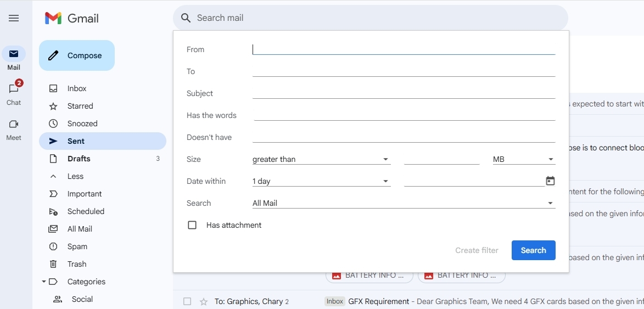644x309 pixels.
Task: Click the size value input field
Action: (x=441, y=159)
